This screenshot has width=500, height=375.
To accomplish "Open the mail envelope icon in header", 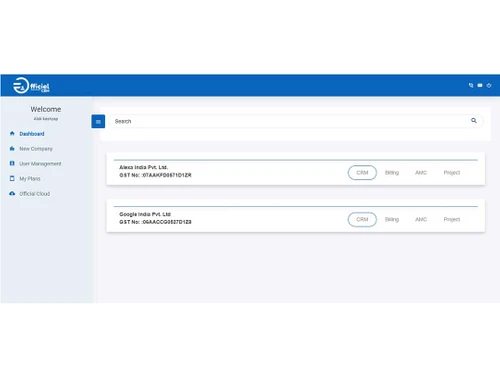I will (x=480, y=85).
